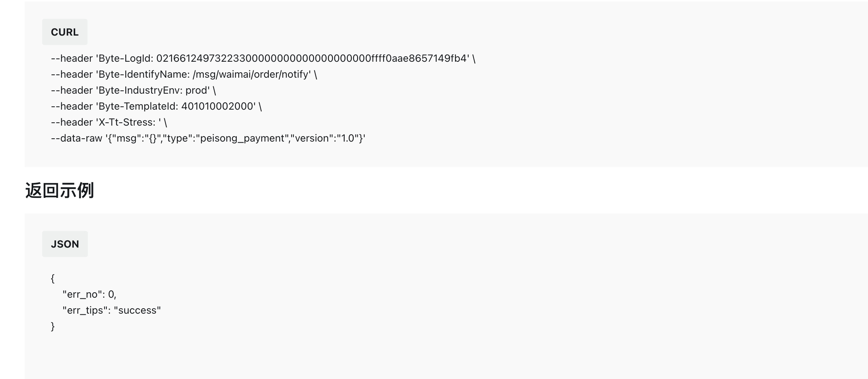Select the JSON code tab
This screenshot has width=868, height=379.
65,244
